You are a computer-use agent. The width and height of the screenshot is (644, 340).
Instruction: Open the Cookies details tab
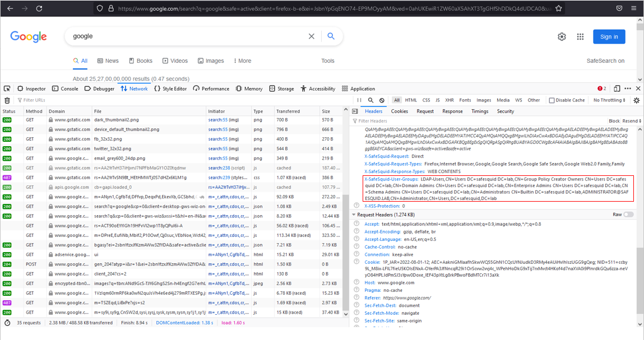[399, 111]
